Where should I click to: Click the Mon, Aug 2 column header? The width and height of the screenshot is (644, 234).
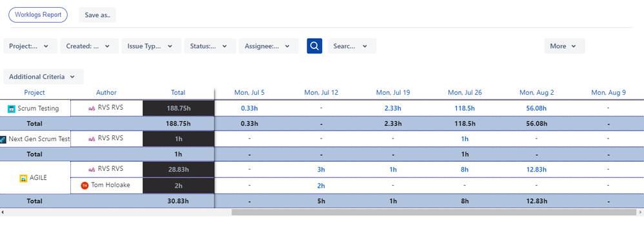(537, 92)
